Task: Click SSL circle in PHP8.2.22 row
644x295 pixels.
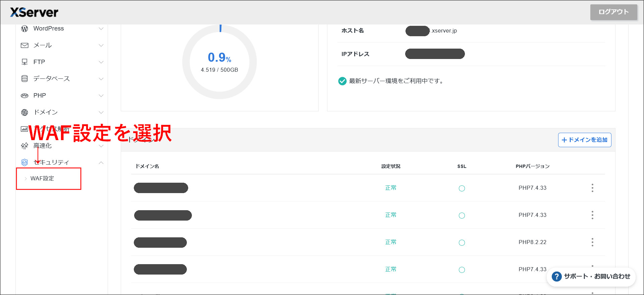Action: 462,243
